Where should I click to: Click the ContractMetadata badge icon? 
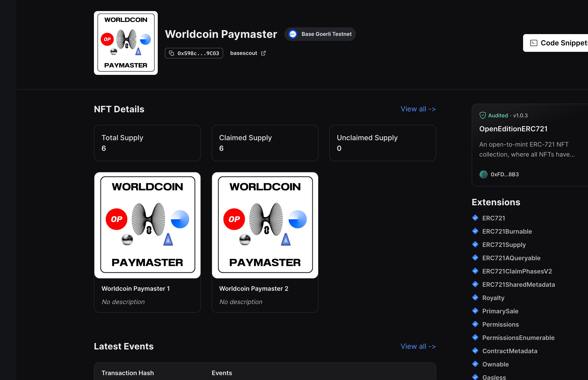pyautogui.click(x=475, y=351)
